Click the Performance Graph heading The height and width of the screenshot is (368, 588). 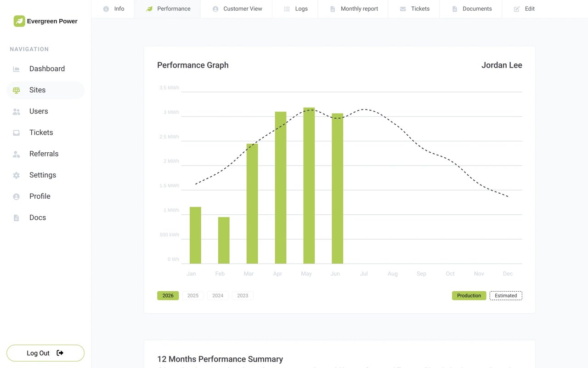coord(193,65)
